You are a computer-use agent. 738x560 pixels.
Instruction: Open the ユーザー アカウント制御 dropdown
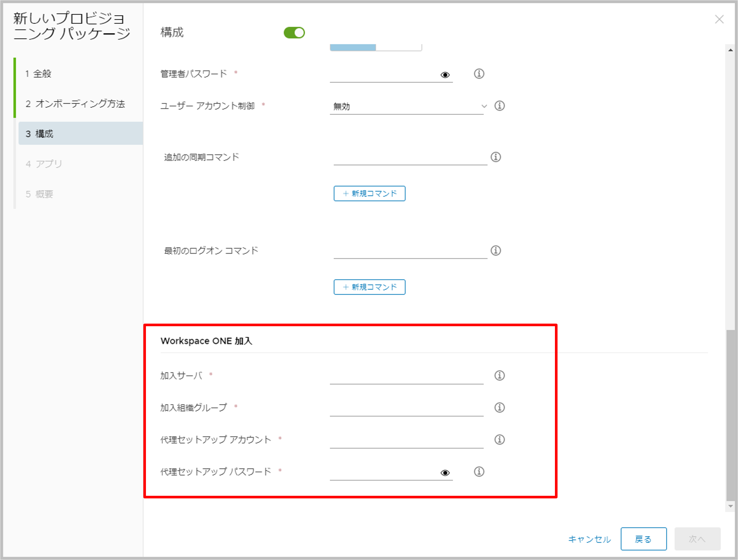click(x=406, y=107)
